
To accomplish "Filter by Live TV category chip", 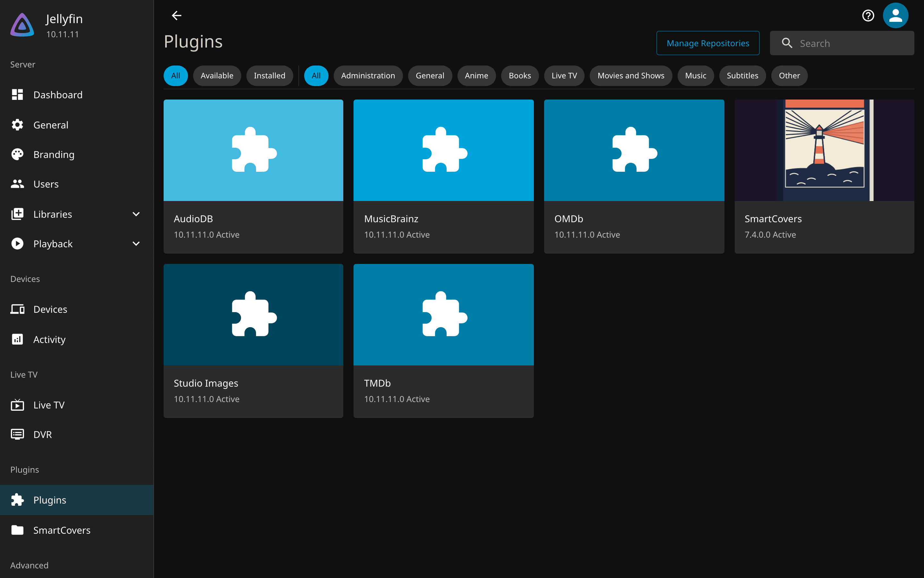I will [564, 76].
